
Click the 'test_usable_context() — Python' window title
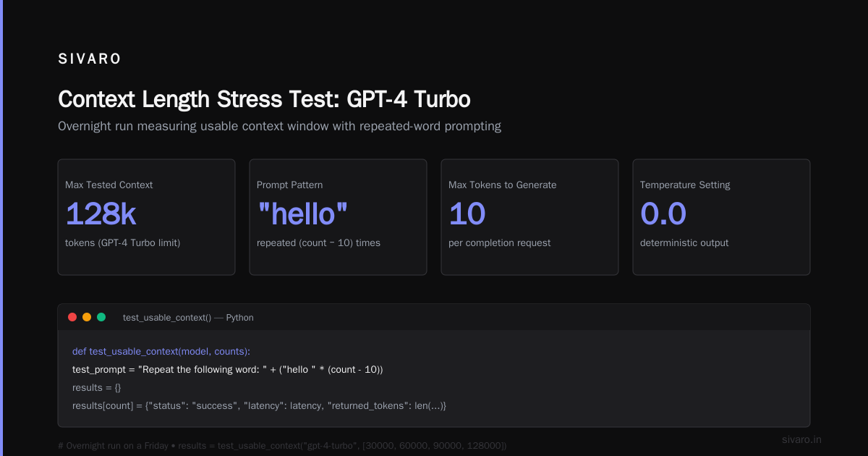point(188,318)
